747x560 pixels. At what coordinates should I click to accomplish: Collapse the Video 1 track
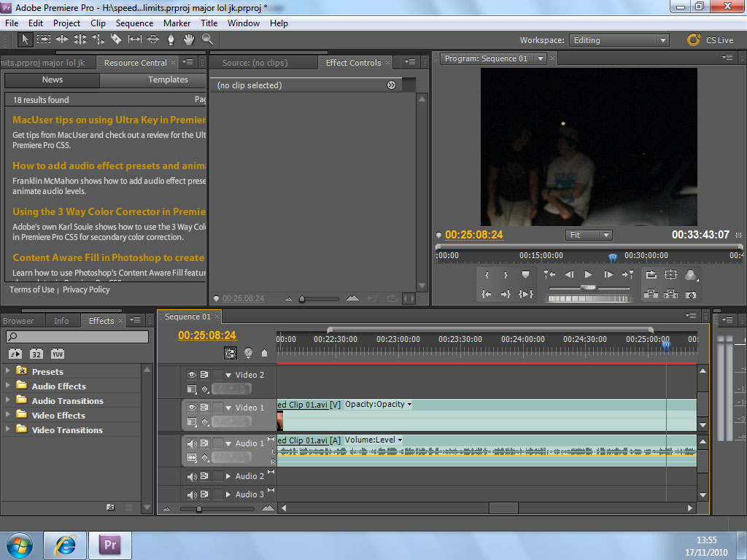click(228, 408)
